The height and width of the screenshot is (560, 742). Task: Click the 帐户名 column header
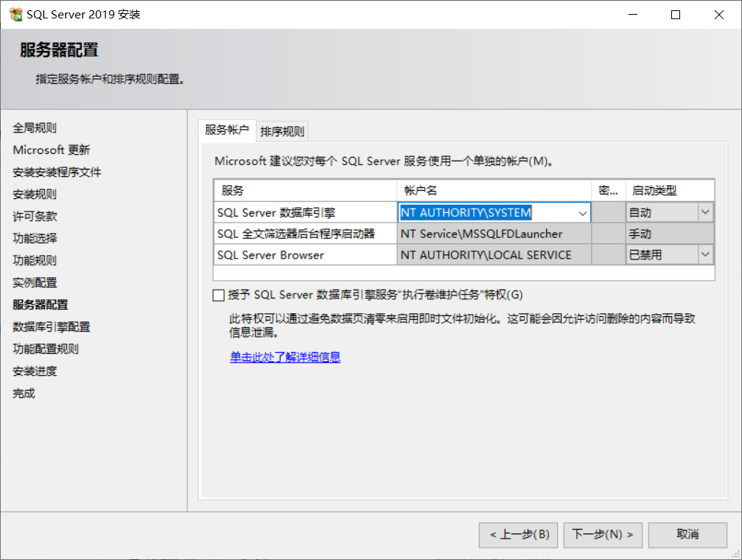(x=494, y=191)
